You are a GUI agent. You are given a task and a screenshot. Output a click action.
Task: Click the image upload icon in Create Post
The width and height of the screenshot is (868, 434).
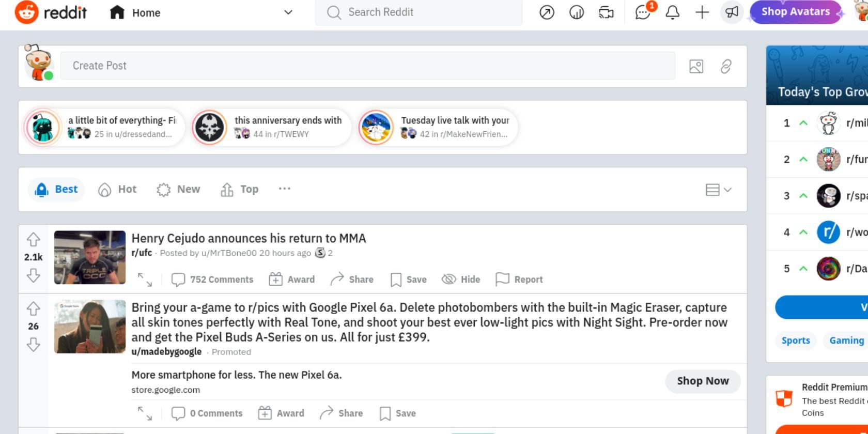pos(696,66)
